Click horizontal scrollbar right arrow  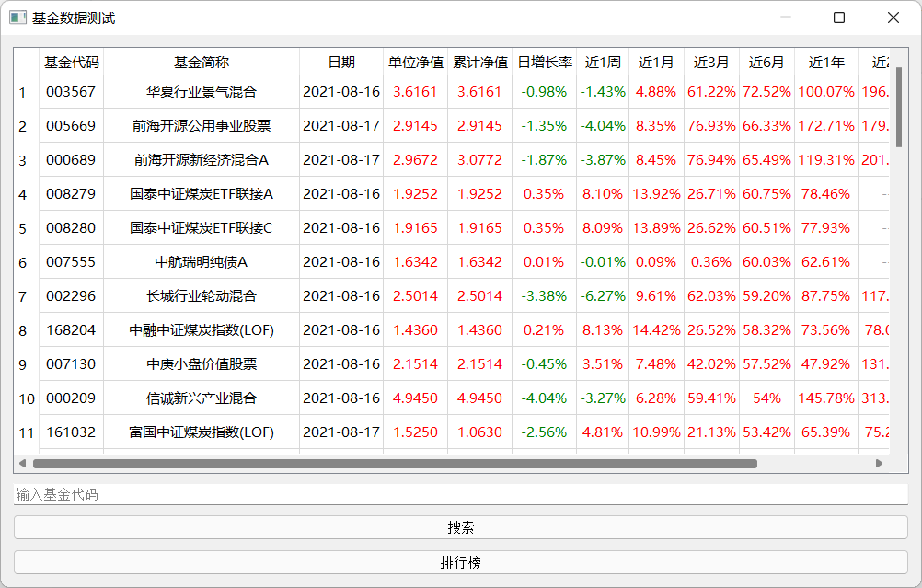[x=879, y=464]
